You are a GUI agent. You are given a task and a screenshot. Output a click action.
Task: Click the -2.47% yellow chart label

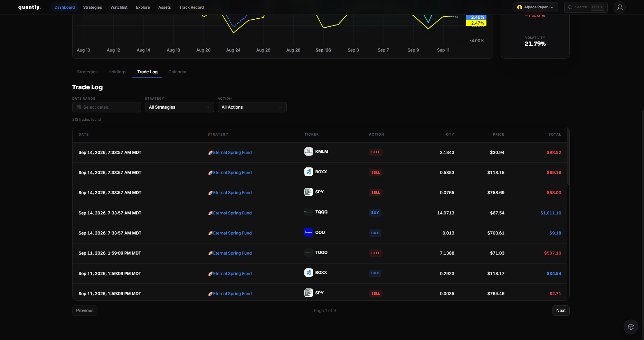pos(476,23)
